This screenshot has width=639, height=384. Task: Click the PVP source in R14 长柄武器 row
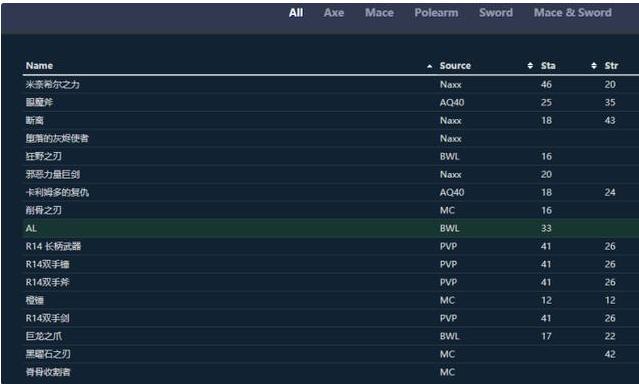(448, 246)
